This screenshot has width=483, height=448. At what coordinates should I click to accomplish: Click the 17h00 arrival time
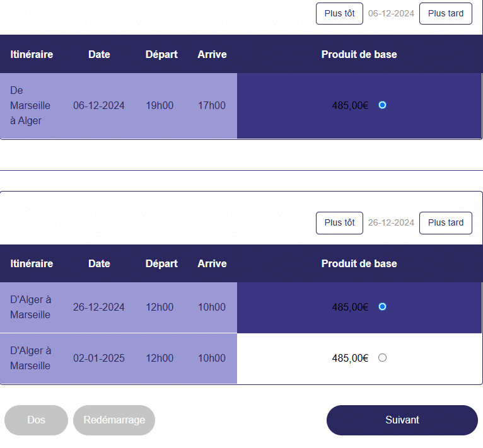pyautogui.click(x=212, y=106)
